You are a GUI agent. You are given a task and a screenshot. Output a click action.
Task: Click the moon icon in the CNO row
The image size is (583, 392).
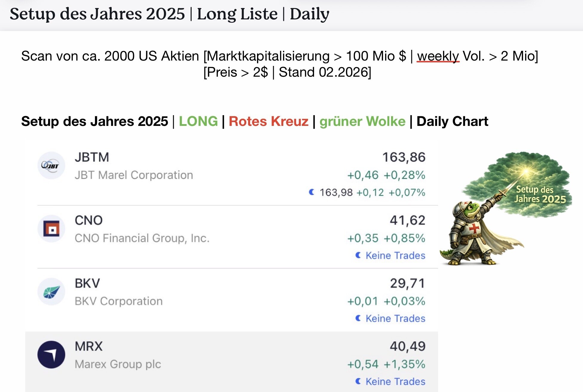coord(358,255)
